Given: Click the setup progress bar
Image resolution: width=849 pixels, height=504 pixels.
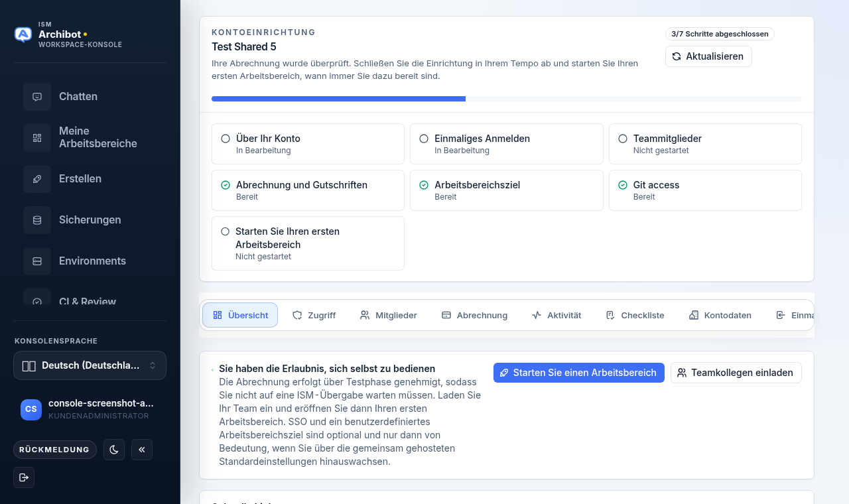Looking at the screenshot, I should [x=507, y=99].
